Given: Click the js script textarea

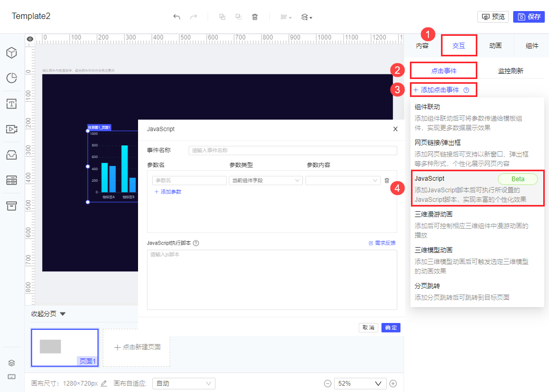Looking at the screenshot, I should click(x=272, y=280).
